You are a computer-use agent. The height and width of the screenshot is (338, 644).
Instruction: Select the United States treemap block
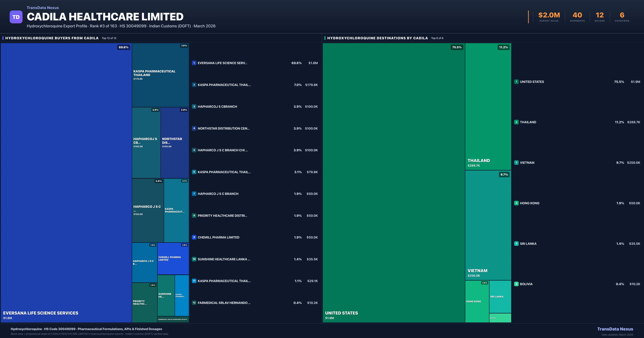tap(394, 183)
